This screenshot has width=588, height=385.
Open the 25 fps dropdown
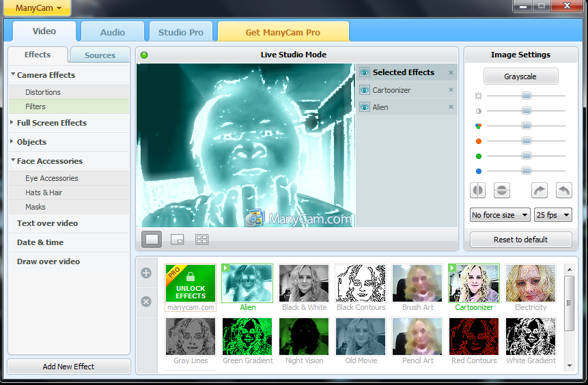coord(553,215)
